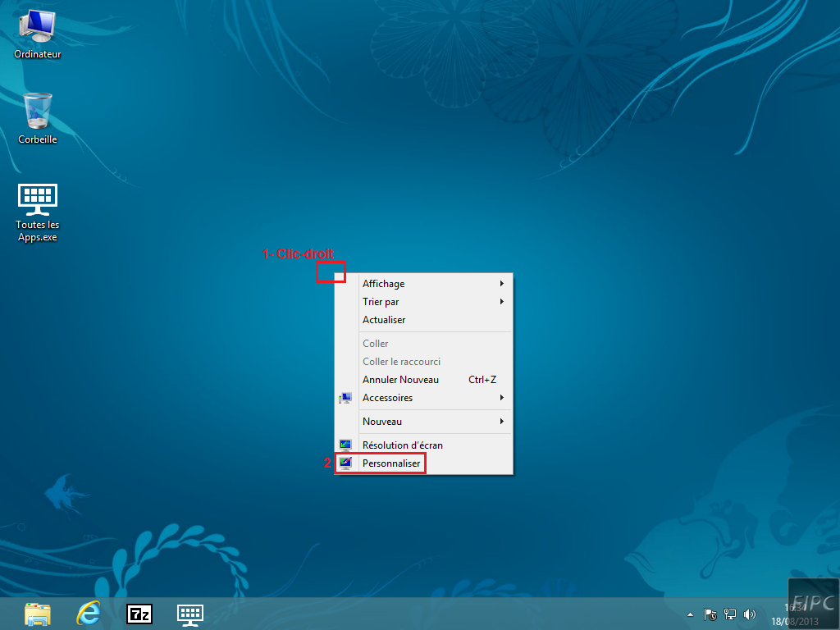Click the keyboard-grid app icon in taskbar
The height and width of the screenshot is (630, 840).
[190, 614]
